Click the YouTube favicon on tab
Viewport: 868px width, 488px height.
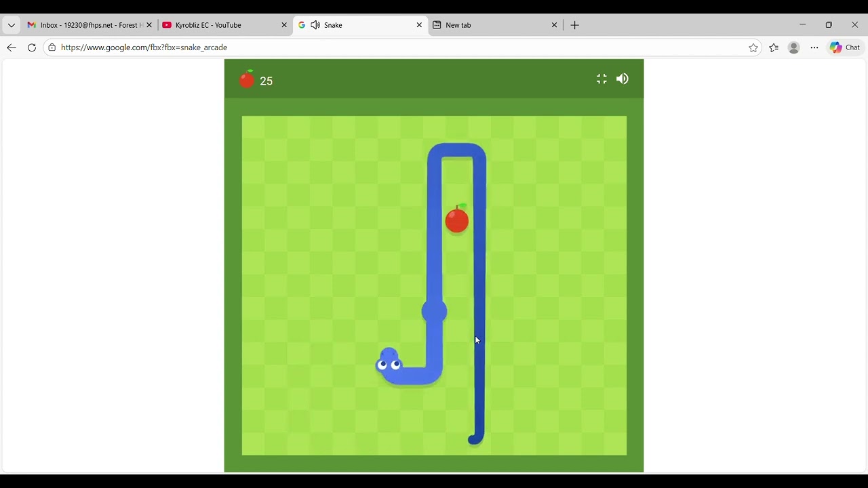click(167, 25)
